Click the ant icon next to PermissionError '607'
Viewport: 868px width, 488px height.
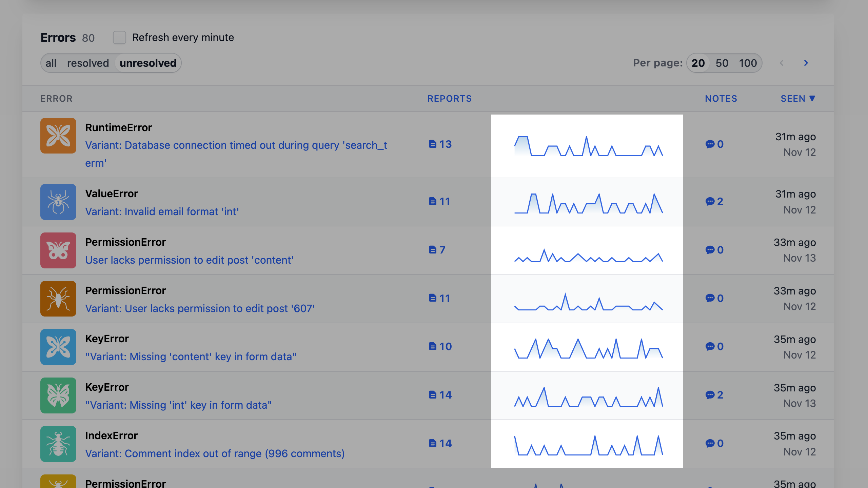point(58,299)
